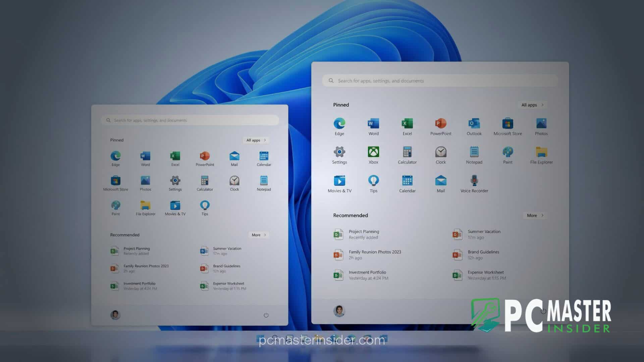Image resolution: width=644 pixels, height=362 pixels.
Task: Open Movies & TV in large Start menu
Action: coord(339,184)
